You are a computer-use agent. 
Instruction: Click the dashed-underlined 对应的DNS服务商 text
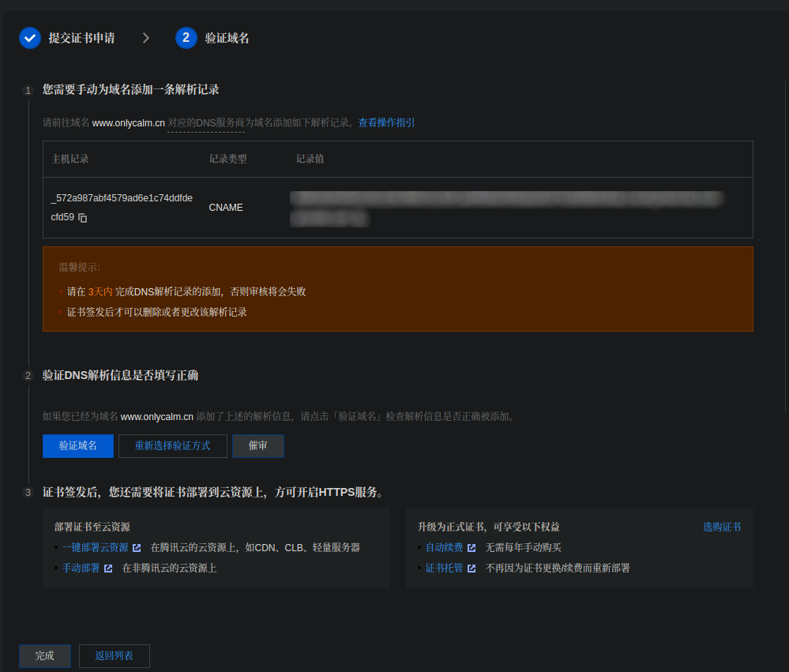pyautogui.click(x=206, y=123)
